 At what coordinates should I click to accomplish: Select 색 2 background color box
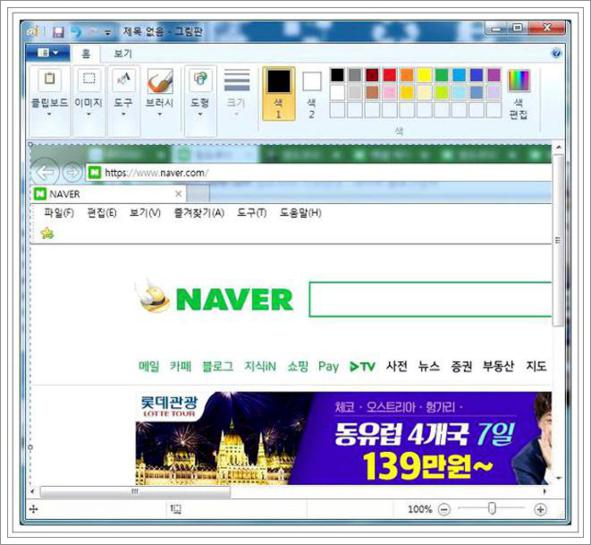(312, 94)
